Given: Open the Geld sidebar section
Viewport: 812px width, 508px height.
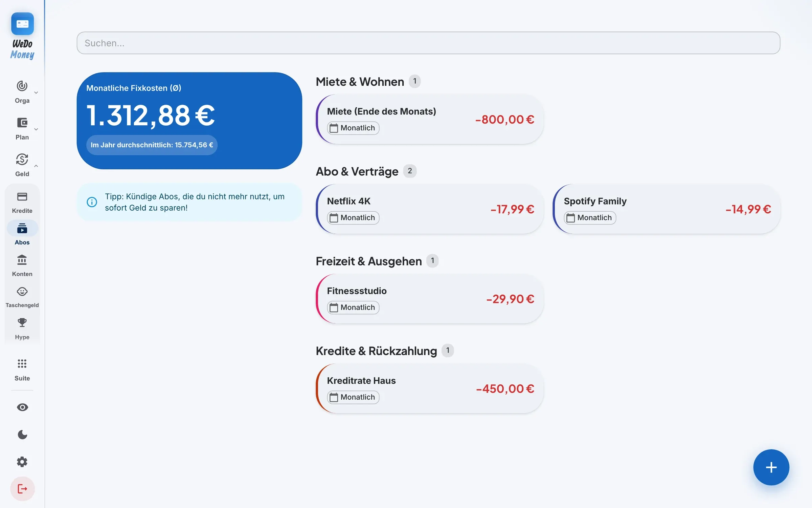Looking at the screenshot, I should pos(22,165).
